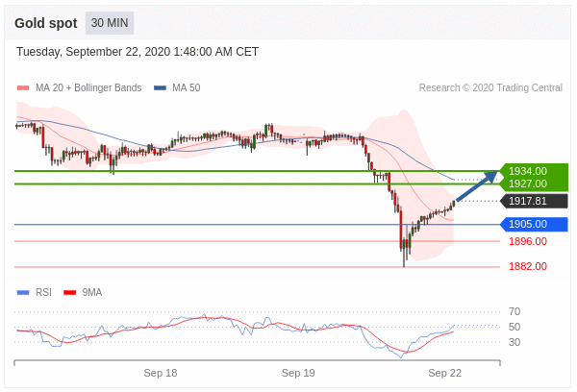Click the RSI blue legend swatch

(23, 293)
